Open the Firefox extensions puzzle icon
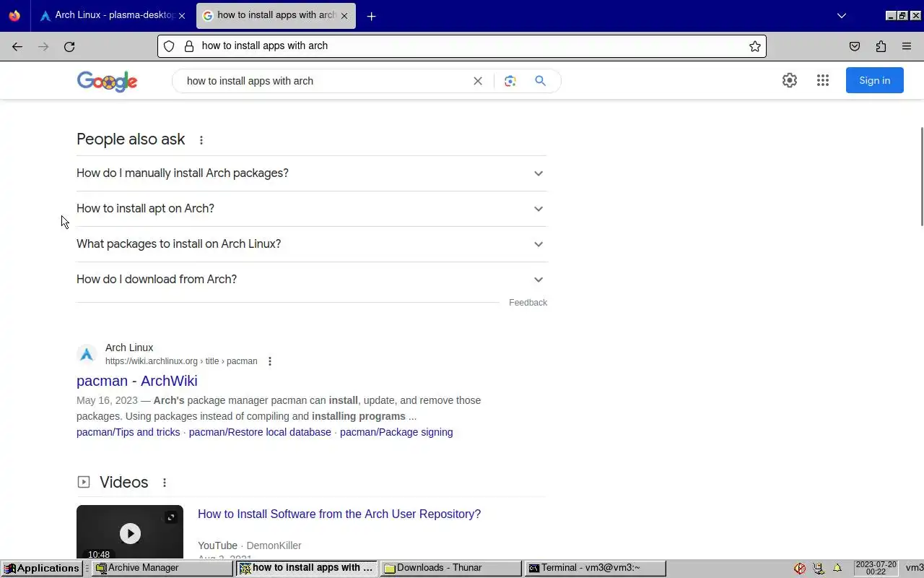Viewport: 924px width, 578px height. pyautogui.click(x=881, y=46)
